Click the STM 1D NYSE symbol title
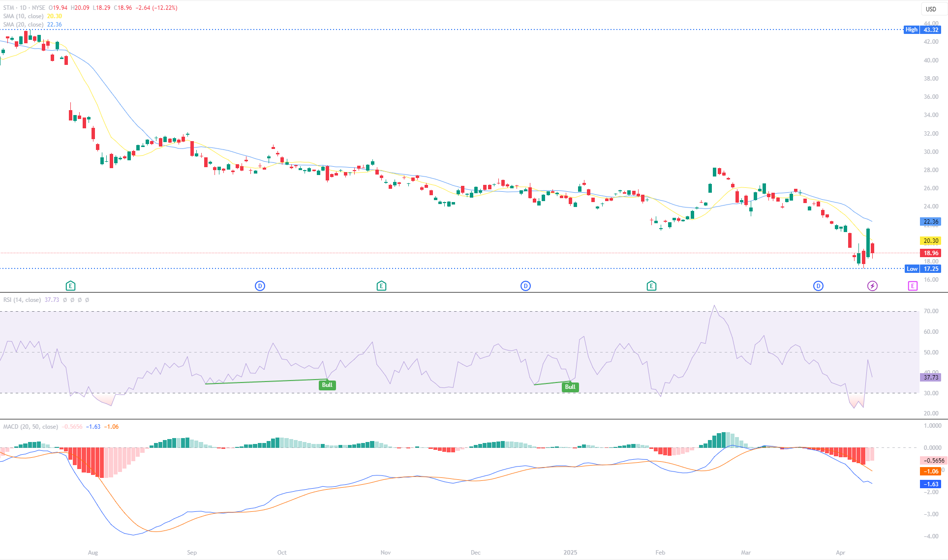Viewport: 948px width, 560px height. [24, 8]
